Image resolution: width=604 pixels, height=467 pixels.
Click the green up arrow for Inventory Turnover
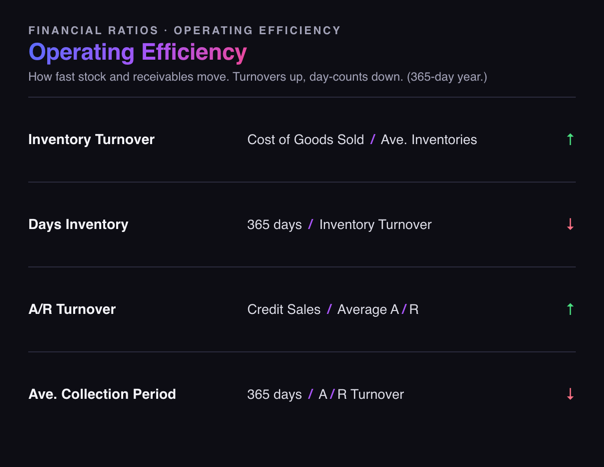click(x=570, y=139)
